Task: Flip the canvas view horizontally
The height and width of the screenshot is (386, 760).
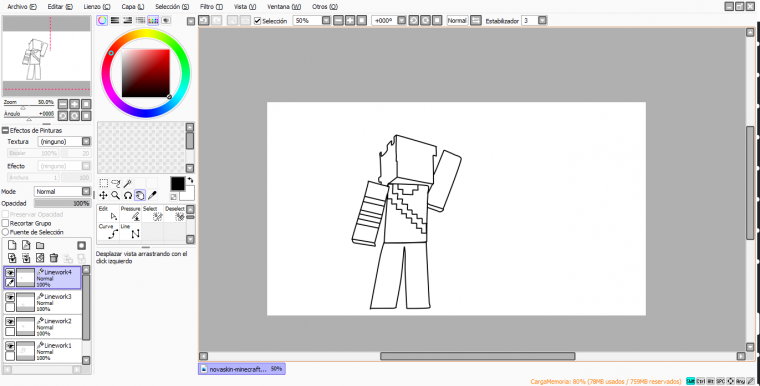Action: pyautogui.click(x=476, y=20)
